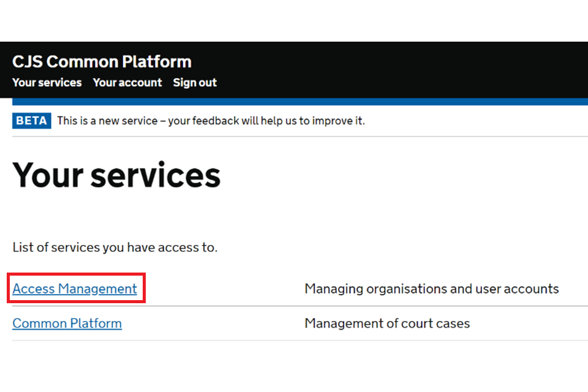Click the 'Management of court cases' description
The height and width of the screenshot is (392, 588).
[387, 323]
